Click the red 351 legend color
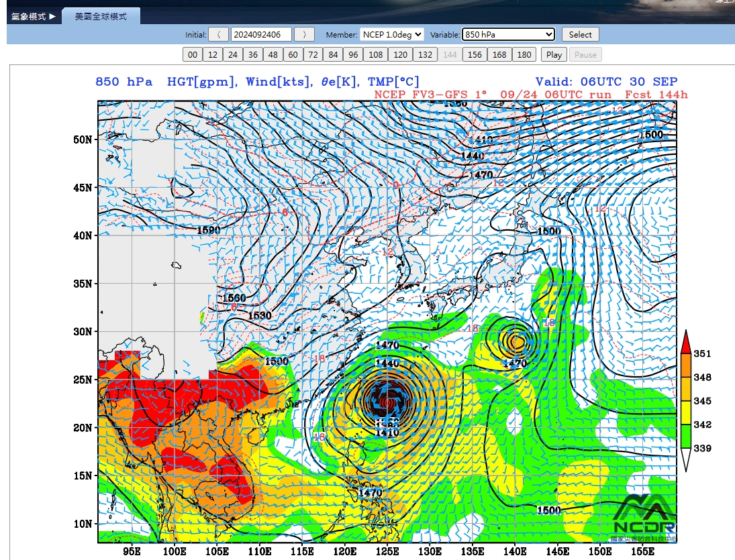This screenshot has width=735, height=560. coord(686,342)
